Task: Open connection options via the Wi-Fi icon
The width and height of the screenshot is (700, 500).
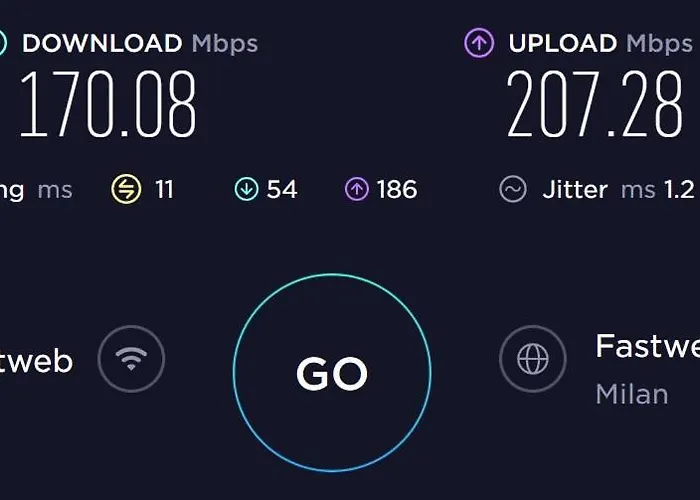Action: (131, 359)
